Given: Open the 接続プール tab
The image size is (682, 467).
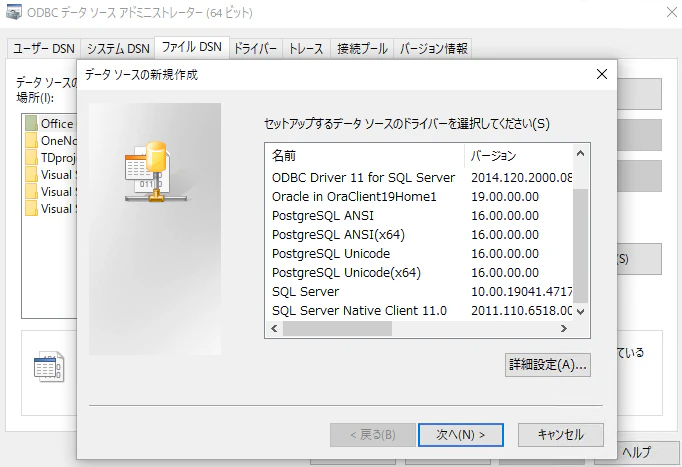Looking at the screenshot, I should tap(362, 48).
